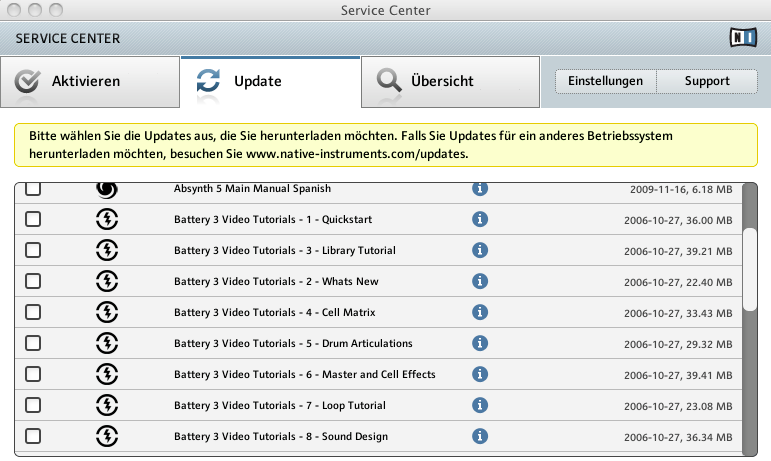The height and width of the screenshot is (461, 771).
Task: Mark Sound Design tutorial for download
Action: click(x=33, y=436)
